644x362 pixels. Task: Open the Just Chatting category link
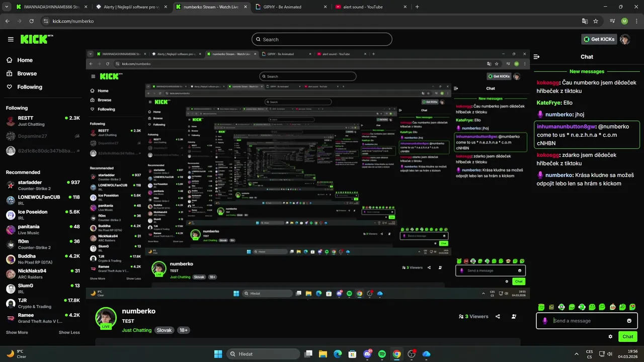pos(136,330)
